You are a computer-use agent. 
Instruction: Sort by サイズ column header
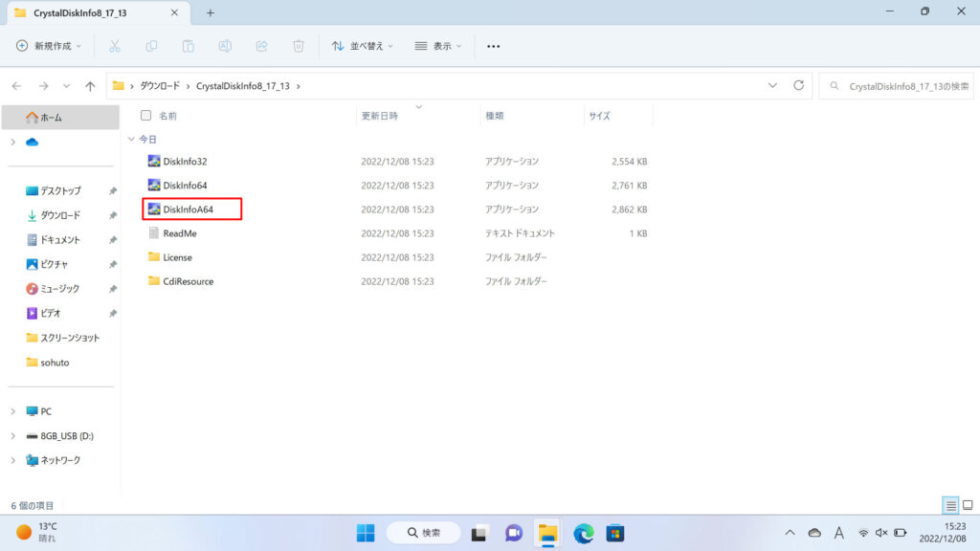(599, 116)
